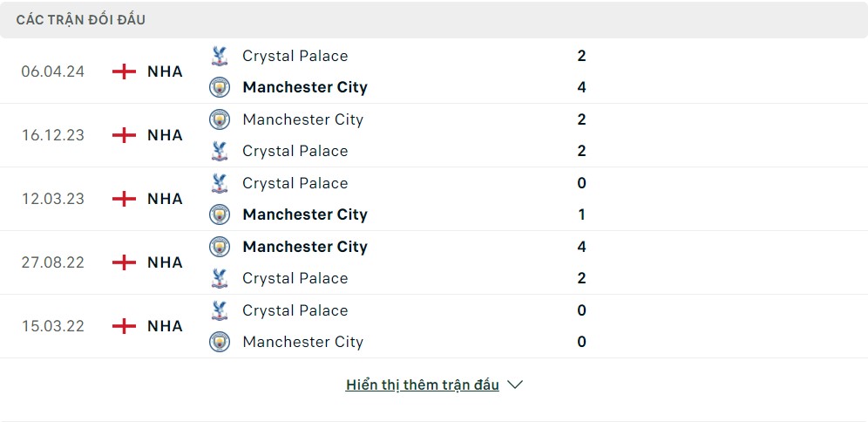Image resolution: width=868 pixels, height=422 pixels.
Task: Click the score 4 for Manchester City on 27.08.22
Action: click(581, 247)
